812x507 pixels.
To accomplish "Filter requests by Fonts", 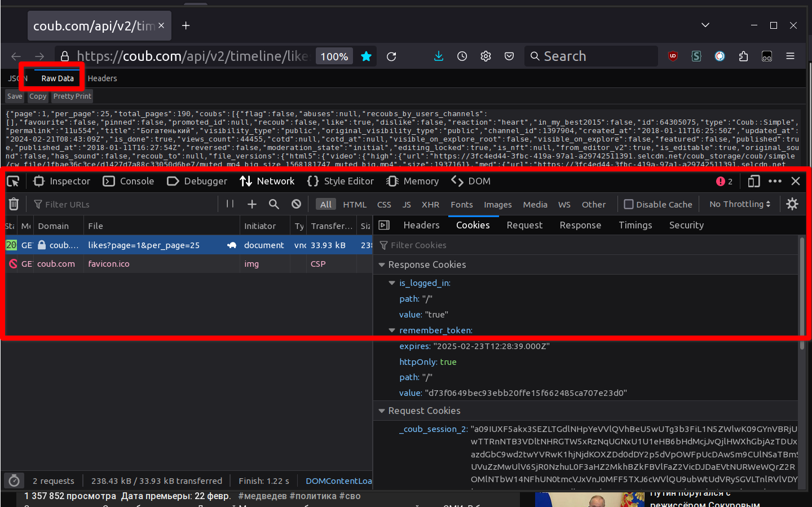I will pos(462,204).
